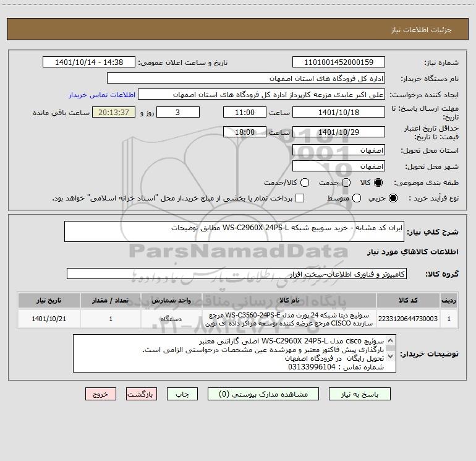Click the product name cell WS-C3560-24PS-E
Screen dimensions: 476x461
pyautogui.click(x=289, y=319)
